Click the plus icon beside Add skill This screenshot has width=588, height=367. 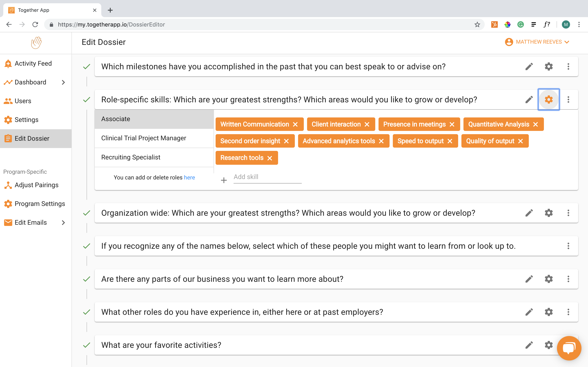(x=224, y=180)
